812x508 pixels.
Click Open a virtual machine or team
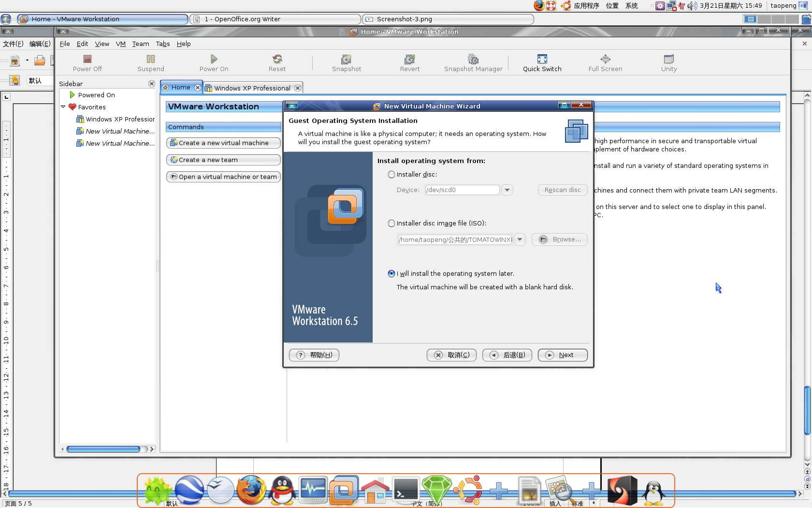coord(223,177)
